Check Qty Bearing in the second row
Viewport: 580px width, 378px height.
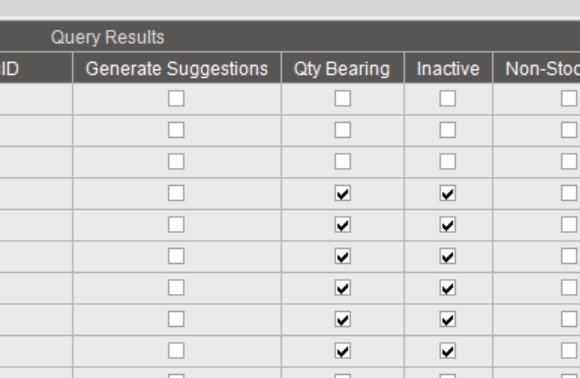[343, 130]
